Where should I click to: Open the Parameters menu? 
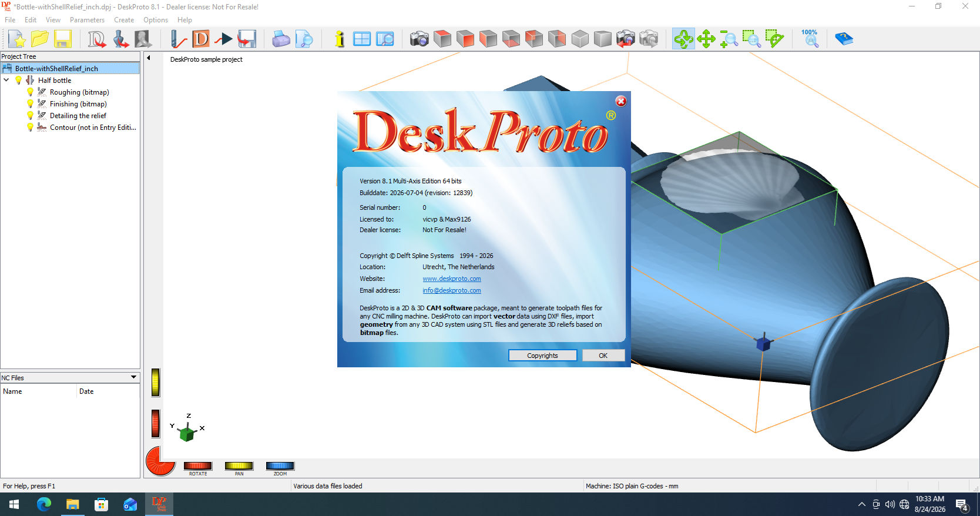click(87, 20)
